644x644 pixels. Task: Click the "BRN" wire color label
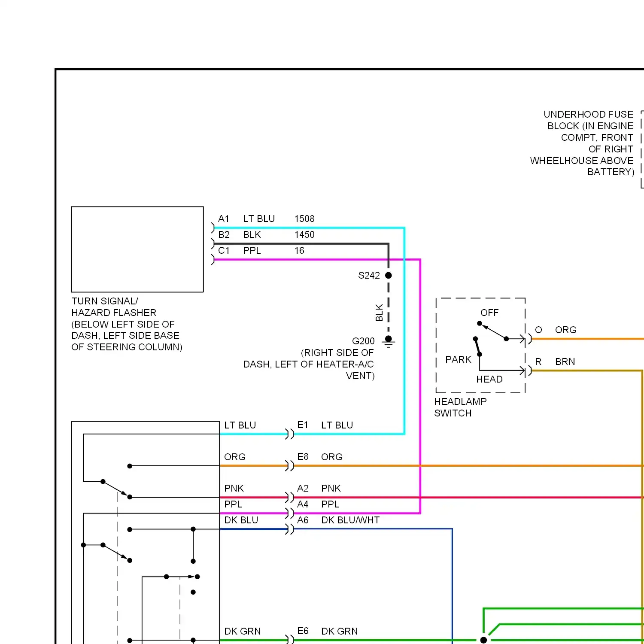tap(565, 362)
